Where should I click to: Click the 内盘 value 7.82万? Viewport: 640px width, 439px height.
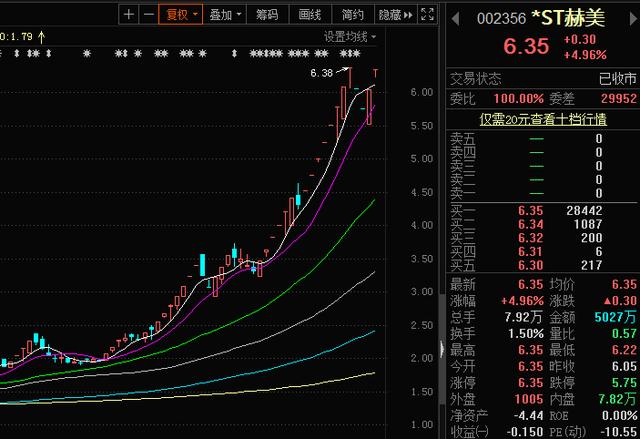click(618, 399)
